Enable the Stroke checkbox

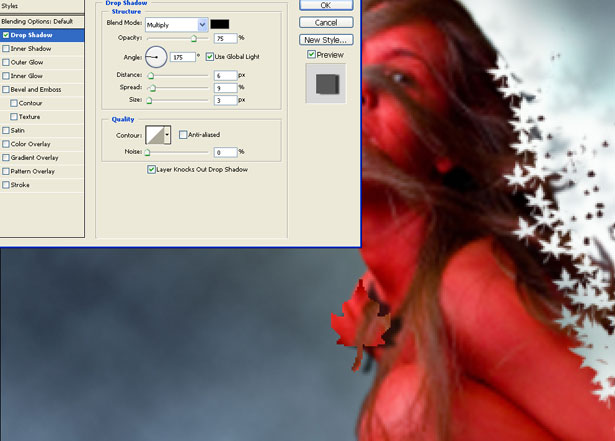click(6, 185)
